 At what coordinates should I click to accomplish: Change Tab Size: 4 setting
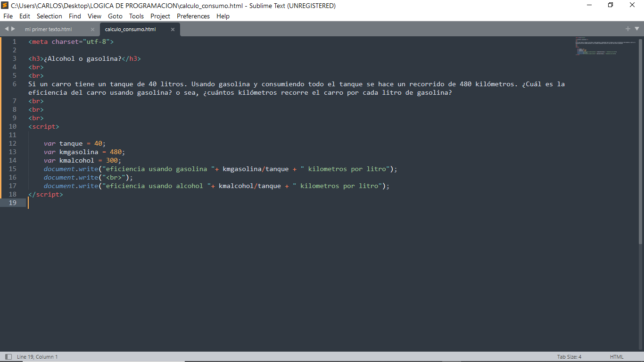click(x=569, y=357)
